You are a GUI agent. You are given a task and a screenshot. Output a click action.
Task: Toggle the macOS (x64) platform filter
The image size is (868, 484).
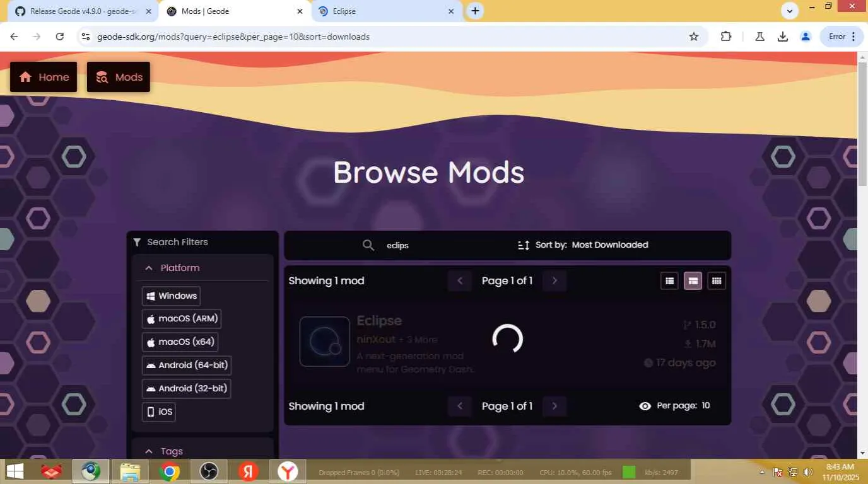pos(180,342)
